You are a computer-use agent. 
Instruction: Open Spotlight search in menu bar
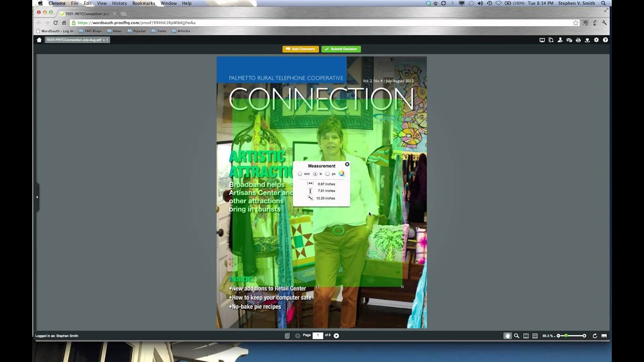click(x=604, y=4)
